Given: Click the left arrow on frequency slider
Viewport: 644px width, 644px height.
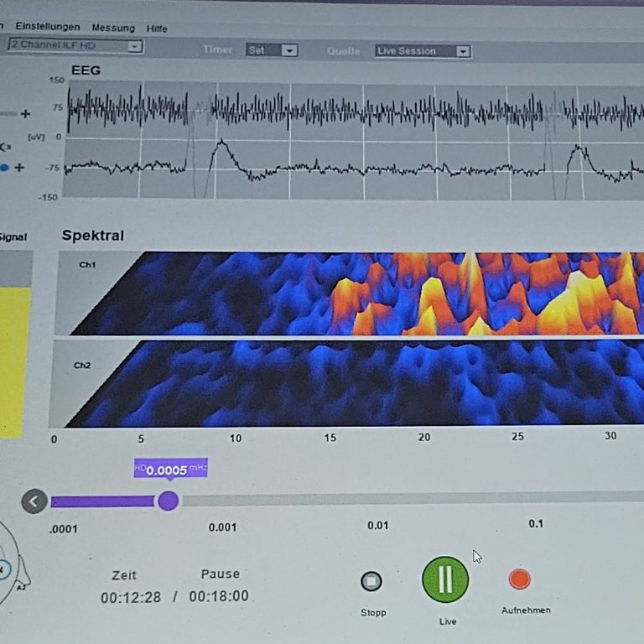Looking at the screenshot, I should pos(34,501).
